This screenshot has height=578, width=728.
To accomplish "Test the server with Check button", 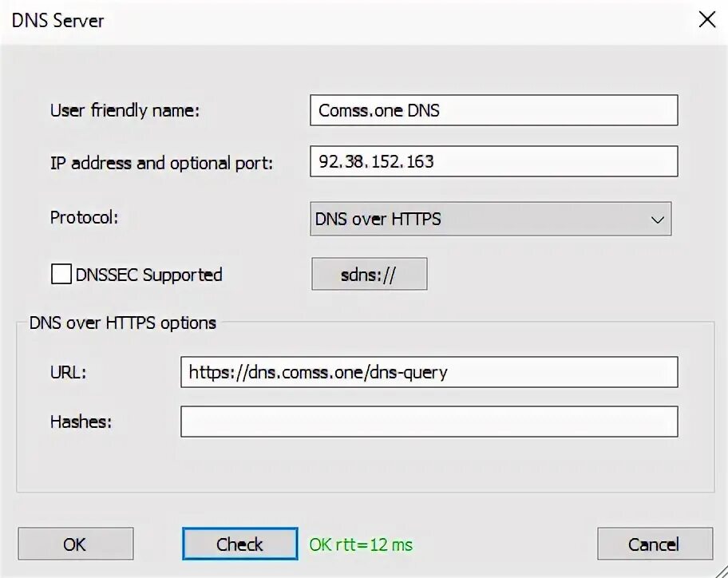I will pos(240,544).
